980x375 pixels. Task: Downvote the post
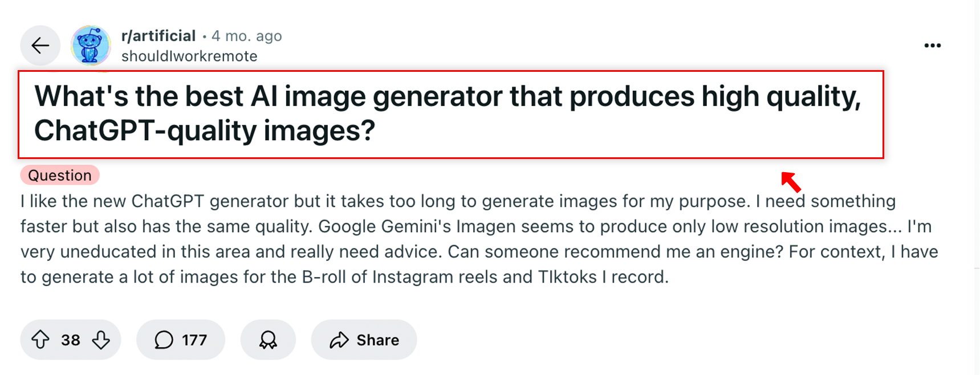coord(101,340)
